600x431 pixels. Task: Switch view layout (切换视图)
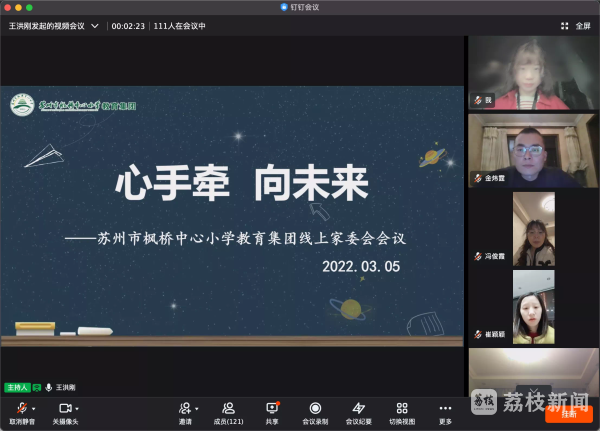pos(402,408)
